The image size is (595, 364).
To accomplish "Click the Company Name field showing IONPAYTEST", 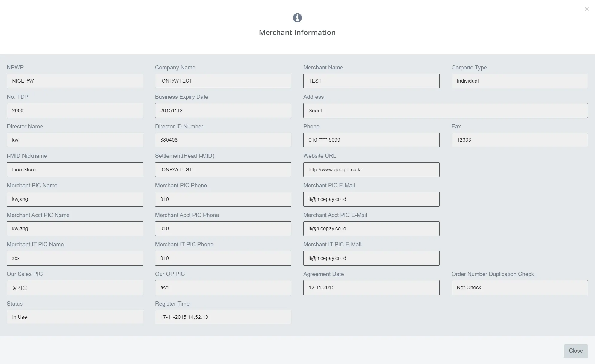I will pos(223,81).
